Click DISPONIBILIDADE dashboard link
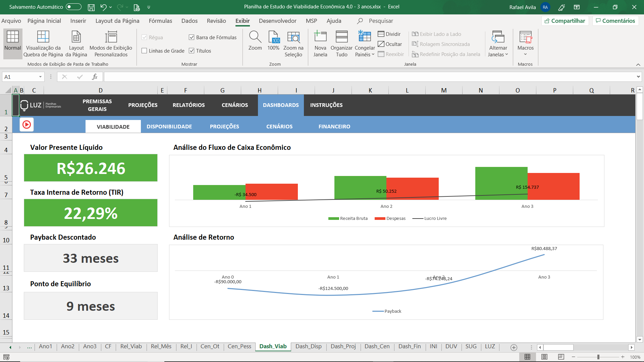 [x=169, y=127]
